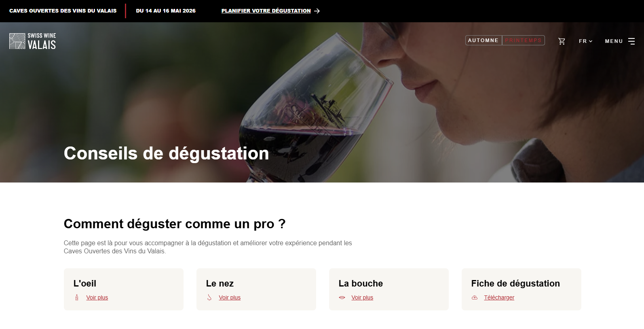644x329 pixels.
Task: Follow the Planifier votre dégustation link
Action: [x=266, y=11]
